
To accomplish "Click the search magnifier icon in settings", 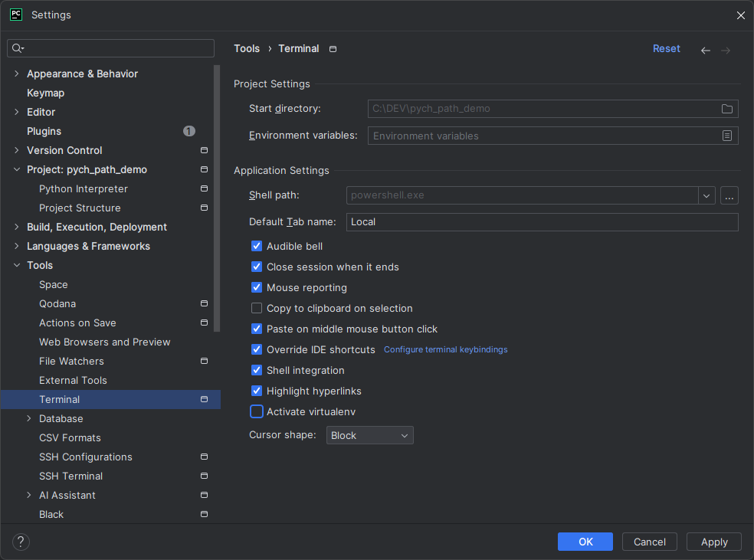I will pyautogui.click(x=18, y=48).
